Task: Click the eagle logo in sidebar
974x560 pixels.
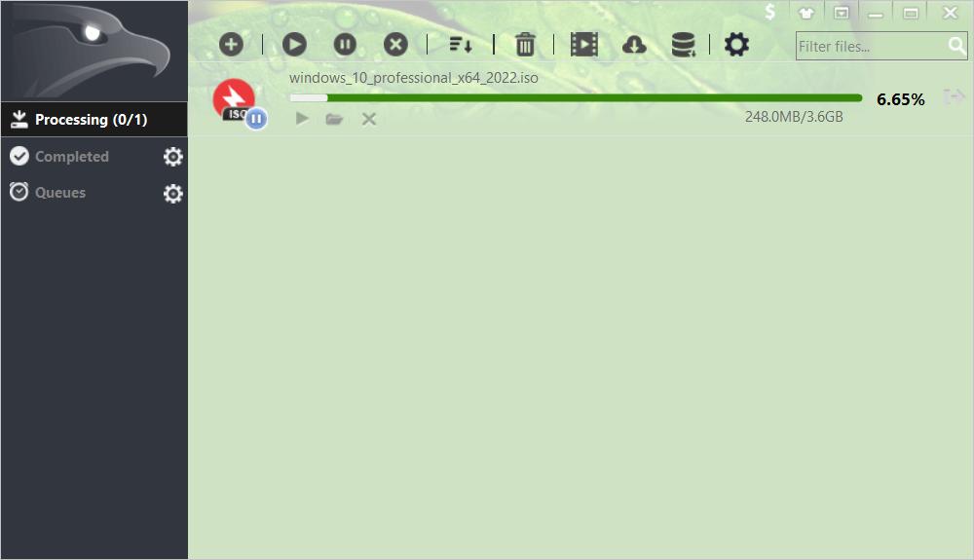Action: pos(94,51)
